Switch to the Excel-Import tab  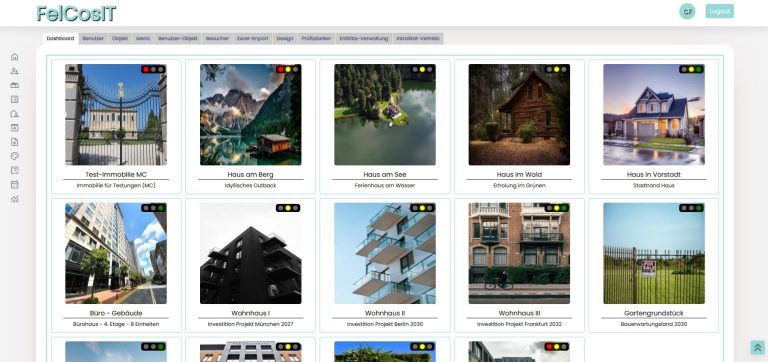pyautogui.click(x=253, y=38)
